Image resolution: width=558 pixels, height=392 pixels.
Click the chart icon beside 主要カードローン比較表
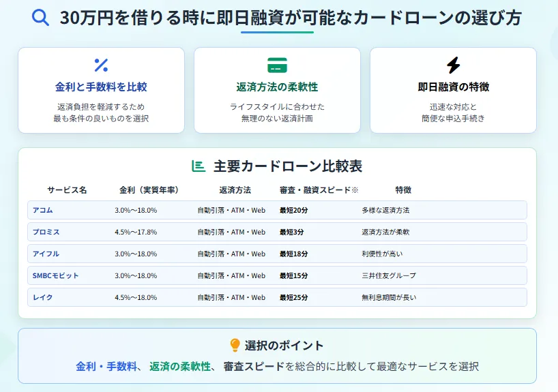tap(199, 166)
